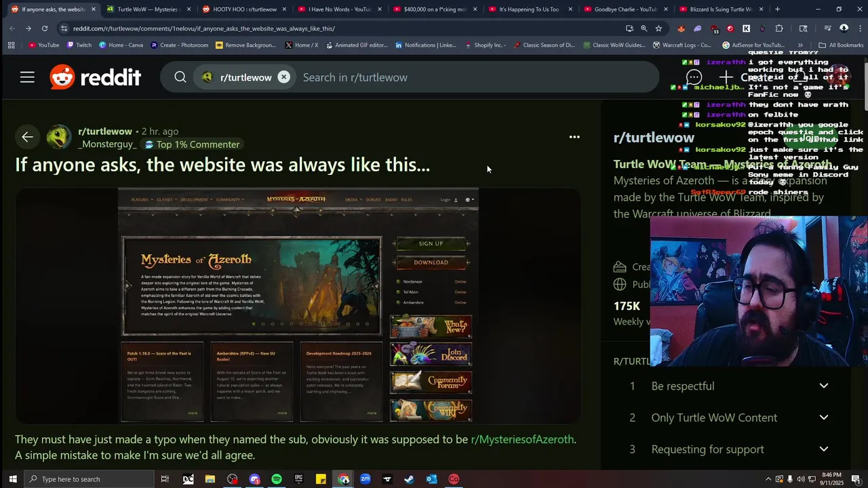
Task: Open Task View on the taskbar
Action: click(165, 479)
